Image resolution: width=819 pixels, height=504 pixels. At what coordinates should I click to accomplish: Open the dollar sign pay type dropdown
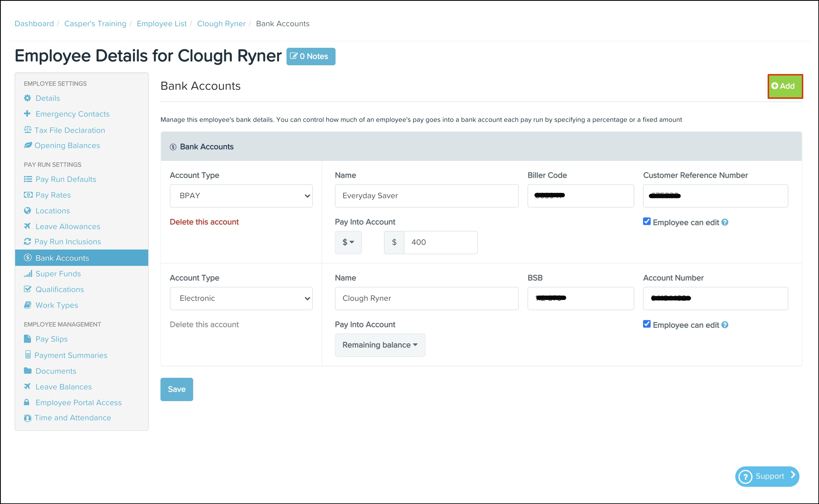348,242
